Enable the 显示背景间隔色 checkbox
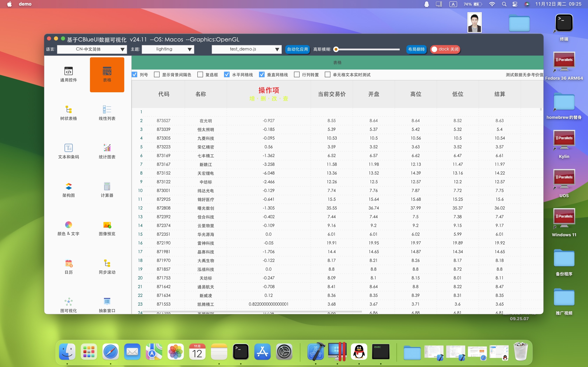 click(x=157, y=74)
